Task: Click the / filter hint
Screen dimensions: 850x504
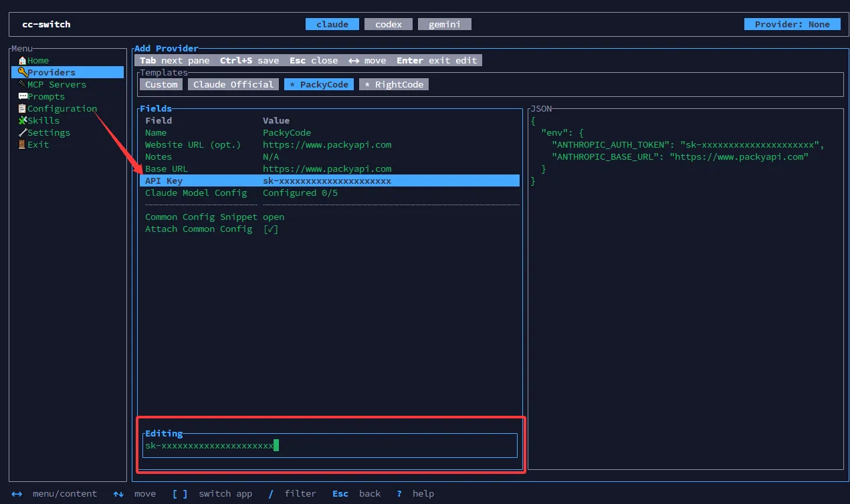Action: pyautogui.click(x=292, y=493)
